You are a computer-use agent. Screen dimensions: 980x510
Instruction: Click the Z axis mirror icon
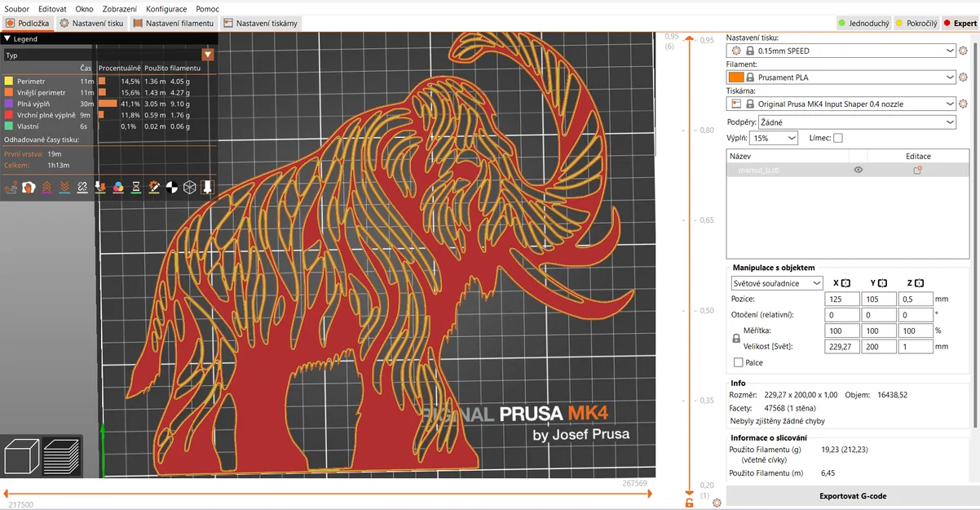point(919,283)
